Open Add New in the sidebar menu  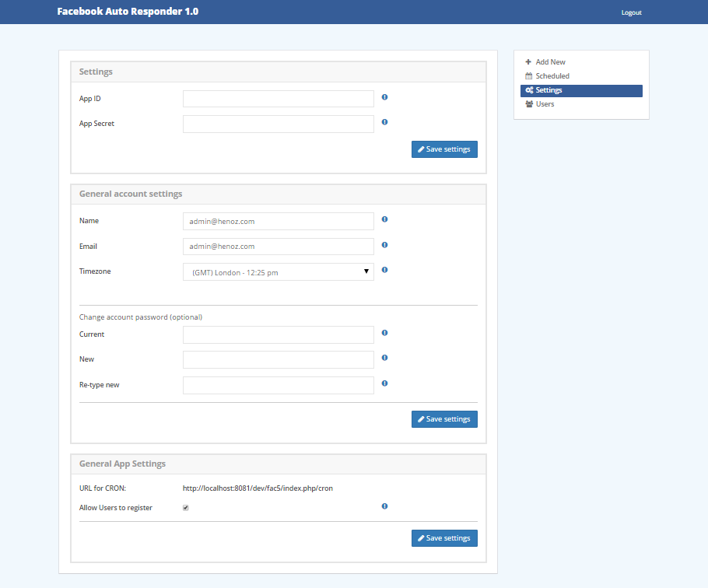pos(550,62)
